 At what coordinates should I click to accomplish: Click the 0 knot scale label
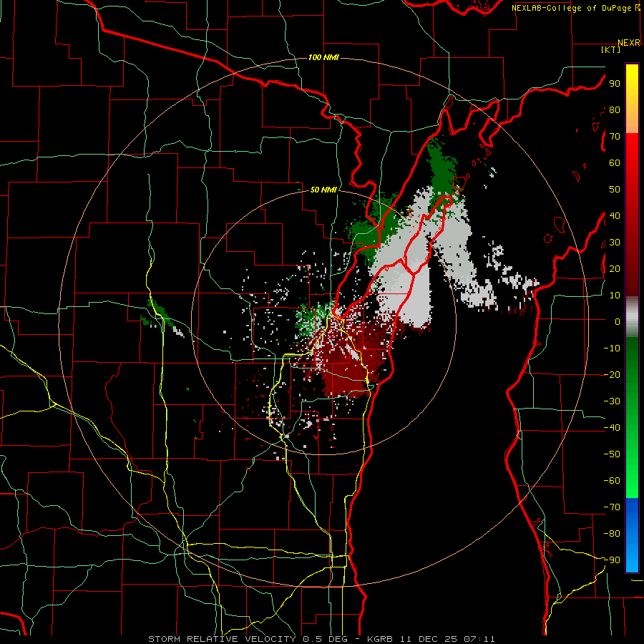618,321
